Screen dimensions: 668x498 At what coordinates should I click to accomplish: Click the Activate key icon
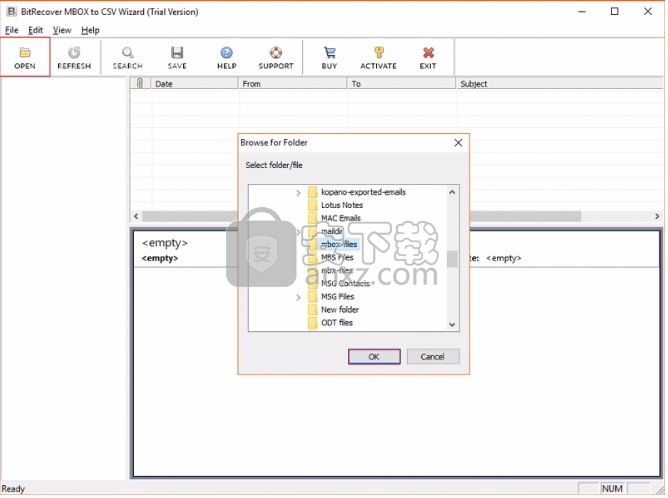click(x=379, y=52)
